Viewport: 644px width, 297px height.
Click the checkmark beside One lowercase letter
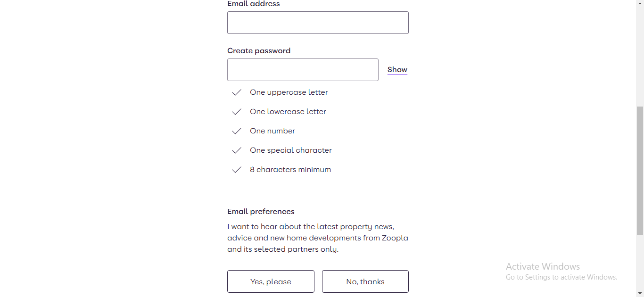click(237, 112)
